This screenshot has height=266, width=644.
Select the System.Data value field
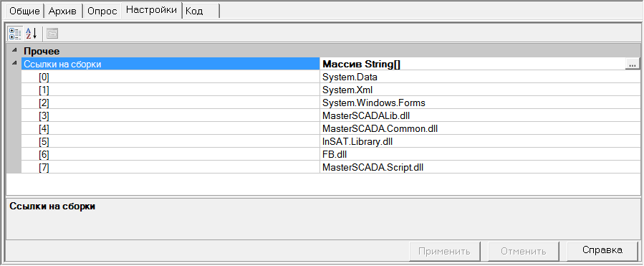(x=480, y=77)
